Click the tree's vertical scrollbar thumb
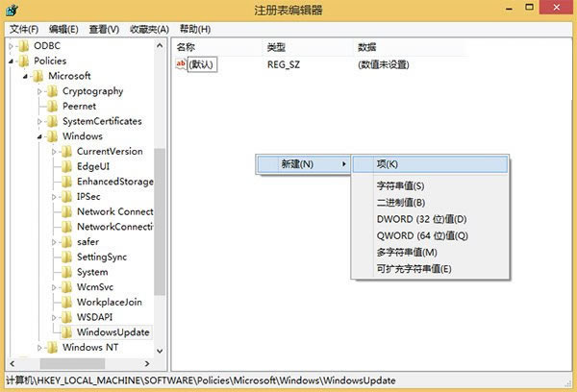577x392 pixels. 160,222
